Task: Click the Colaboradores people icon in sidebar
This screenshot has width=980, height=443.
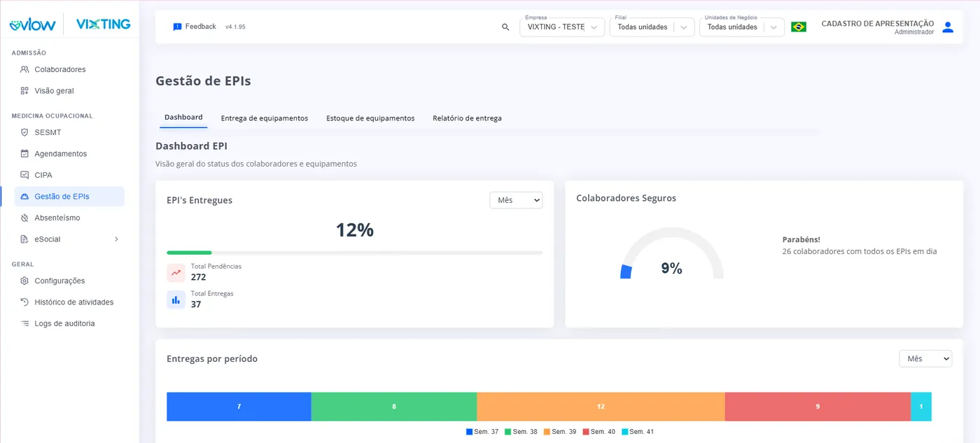Action: coord(24,69)
